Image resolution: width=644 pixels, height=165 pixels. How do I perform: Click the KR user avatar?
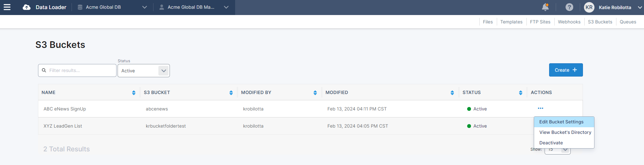click(589, 7)
